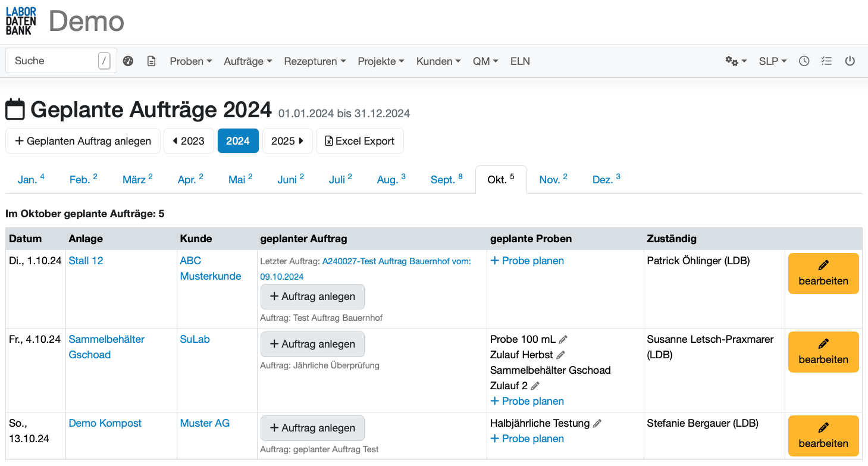Edit Halbjährliche Testung via pencil icon

(597, 424)
